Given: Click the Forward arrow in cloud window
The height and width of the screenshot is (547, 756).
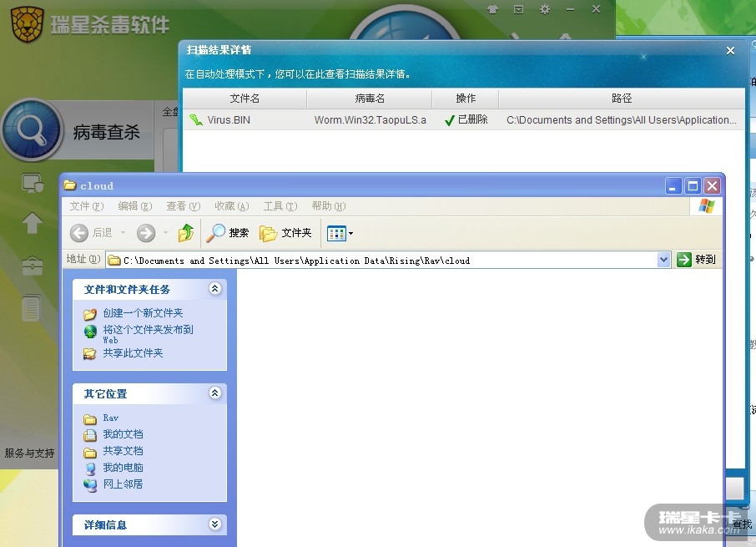Looking at the screenshot, I should pos(145,233).
